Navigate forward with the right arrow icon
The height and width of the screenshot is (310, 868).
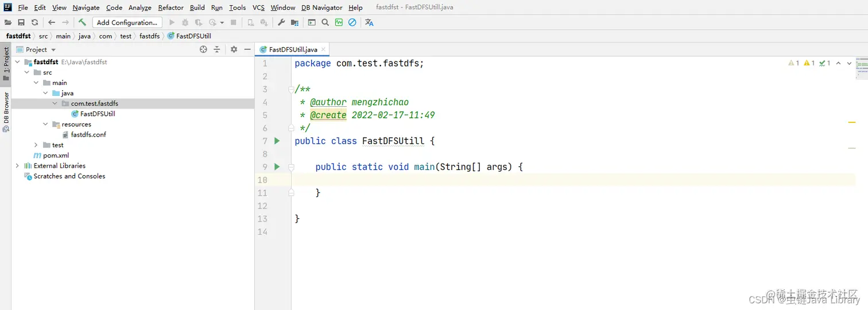(65, 22)
